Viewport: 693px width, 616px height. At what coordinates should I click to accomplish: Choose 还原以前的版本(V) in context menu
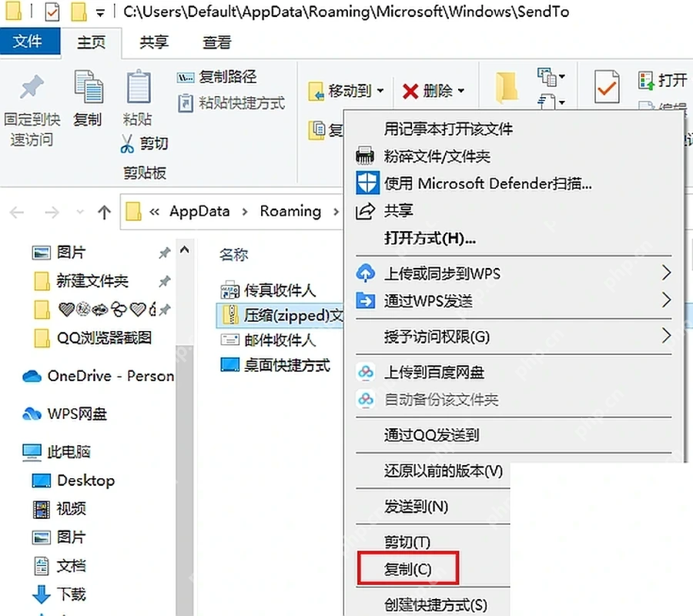444,470
